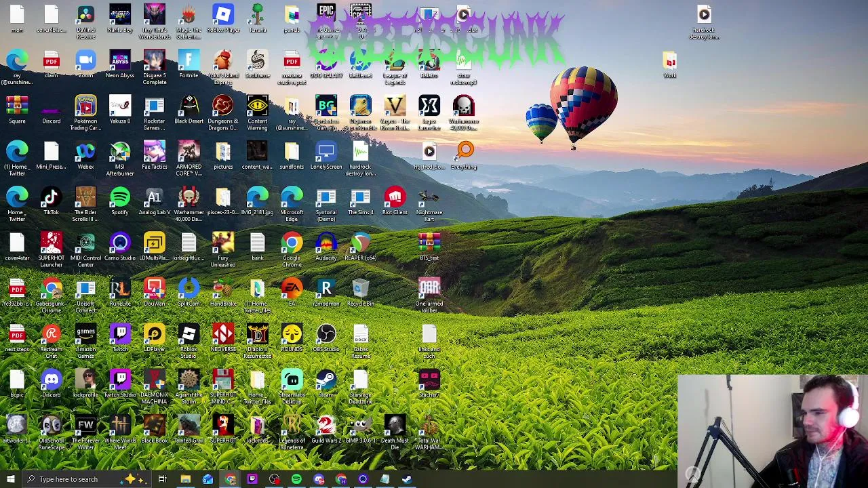
Task: Select the Nightmare Kart icon
Action: coord(429,204)
